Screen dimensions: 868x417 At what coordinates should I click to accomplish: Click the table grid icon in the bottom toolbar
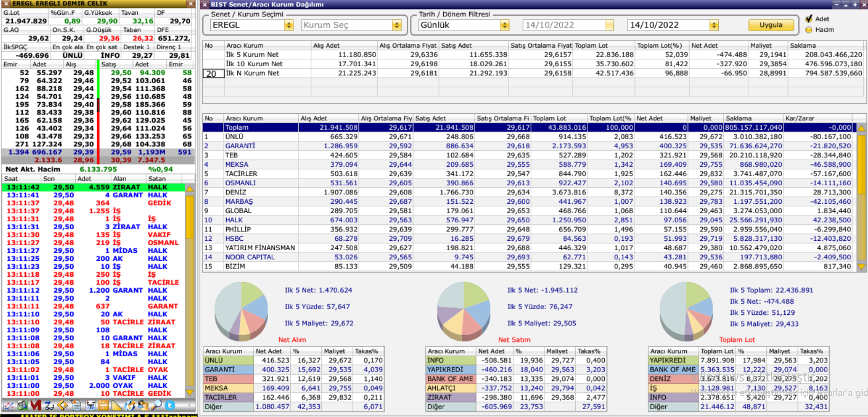tap(91, 405)
